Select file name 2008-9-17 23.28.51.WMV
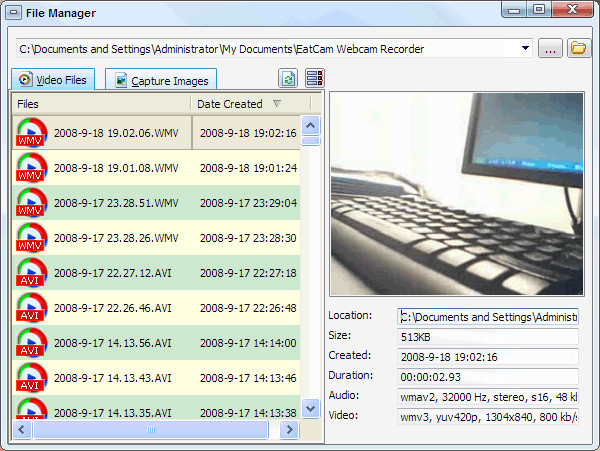The height and width of the screenshot is (451, 600). (116, 203)
